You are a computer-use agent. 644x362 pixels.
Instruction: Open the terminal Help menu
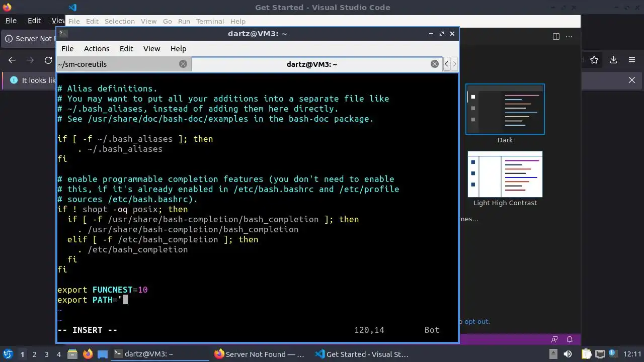tap(178, 49)
